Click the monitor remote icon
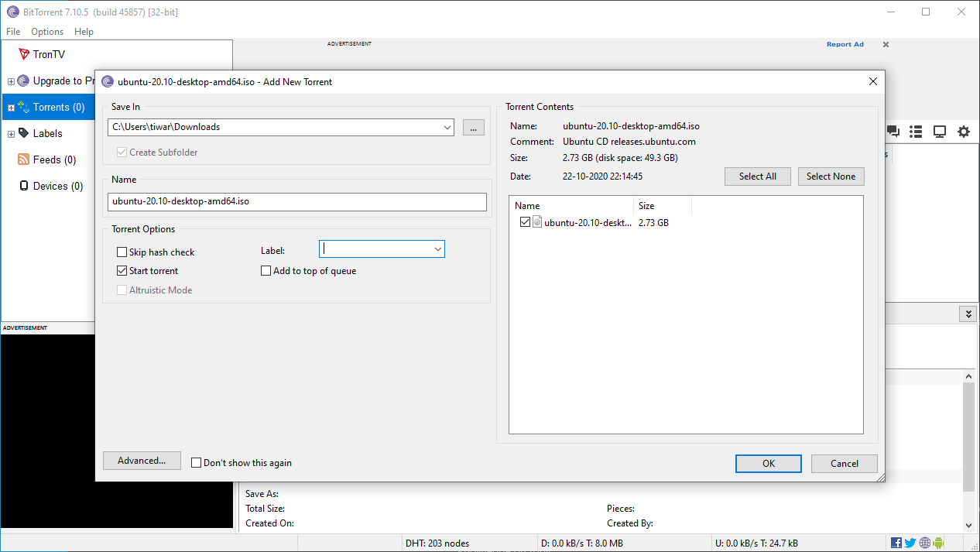This screenshot has height=552, width=980. 940,132
